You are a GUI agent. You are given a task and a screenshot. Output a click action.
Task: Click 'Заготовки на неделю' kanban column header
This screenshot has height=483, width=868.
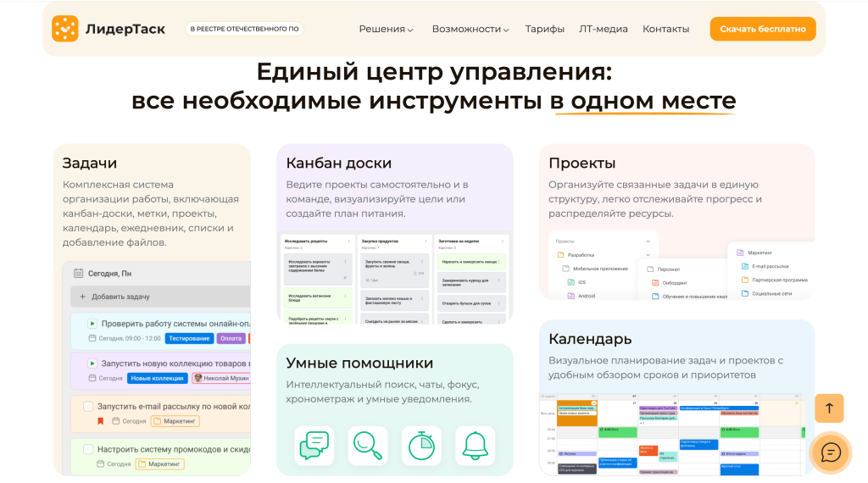459,241
